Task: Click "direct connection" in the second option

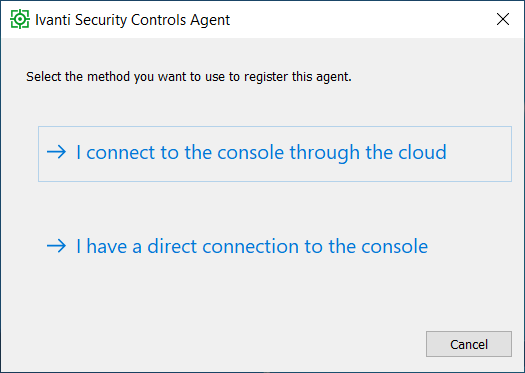Action: tap(223, 246)
